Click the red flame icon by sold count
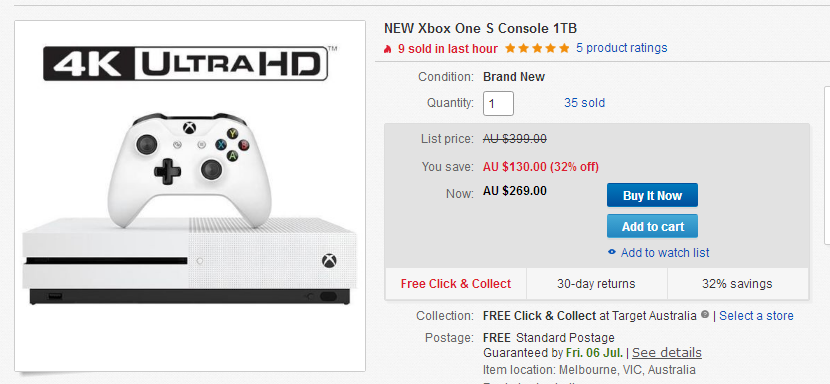 tap(388, 49)
